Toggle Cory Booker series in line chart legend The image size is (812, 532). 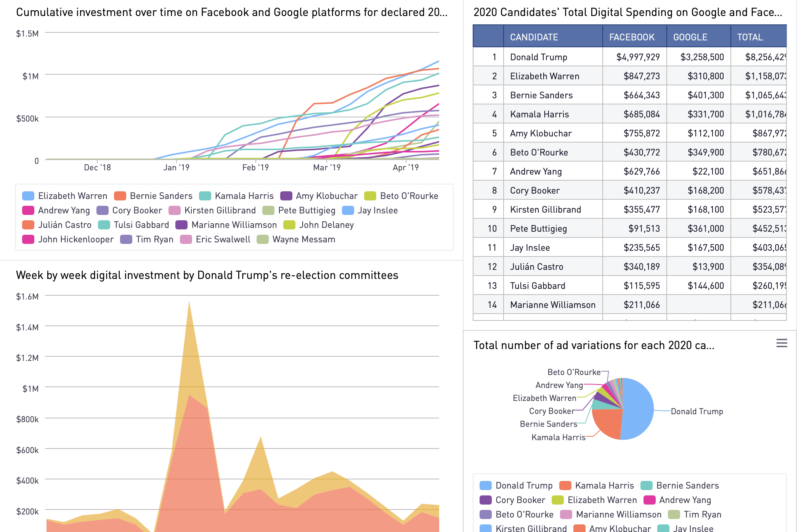[129, 210]
